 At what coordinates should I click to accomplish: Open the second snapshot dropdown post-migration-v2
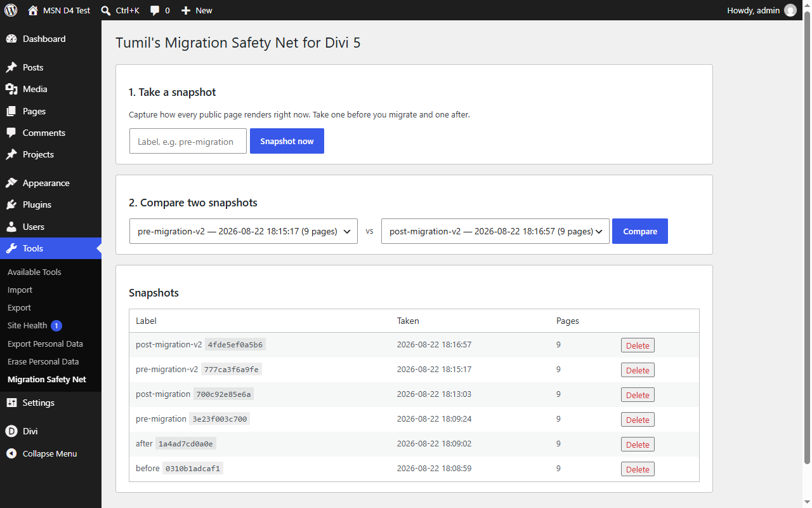495,231
